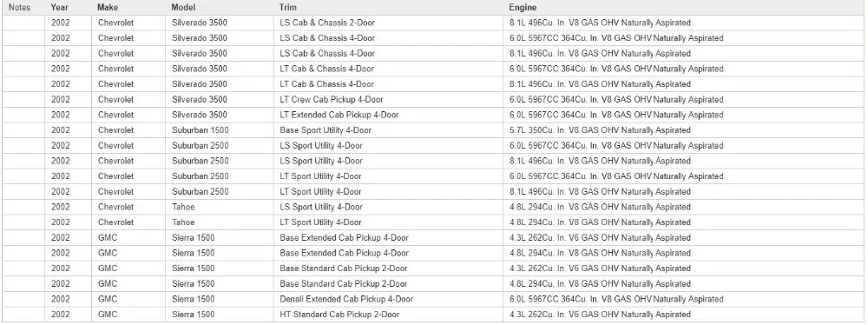868x325 pixels.
Task: Select Base Sport Utility 4-Door trim cell
Action: coord(388,130)
